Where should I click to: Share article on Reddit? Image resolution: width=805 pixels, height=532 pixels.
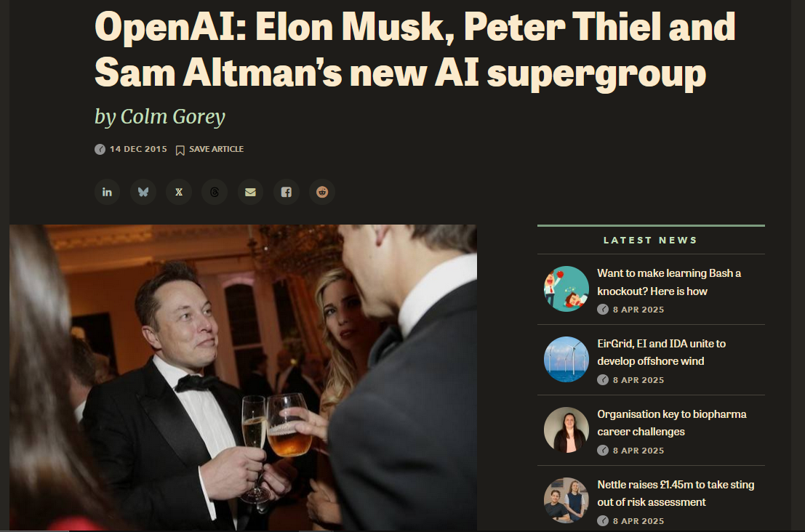coord(322,192)
